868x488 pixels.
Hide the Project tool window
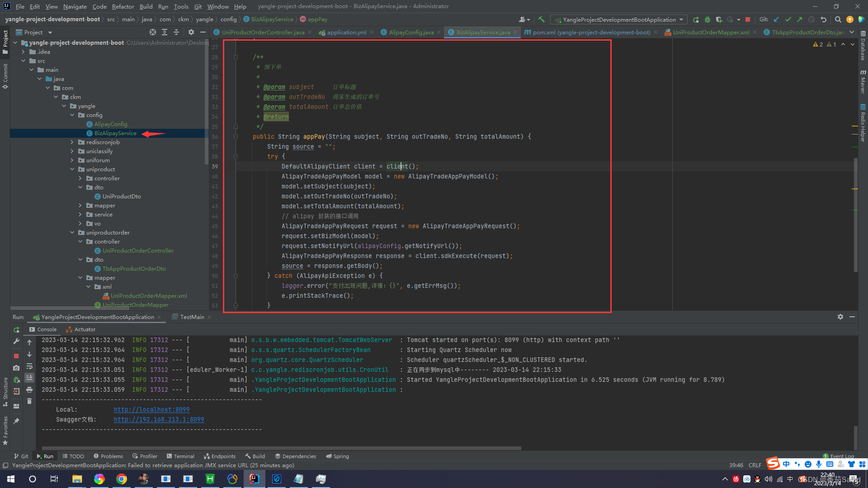(x=203, y=32)
